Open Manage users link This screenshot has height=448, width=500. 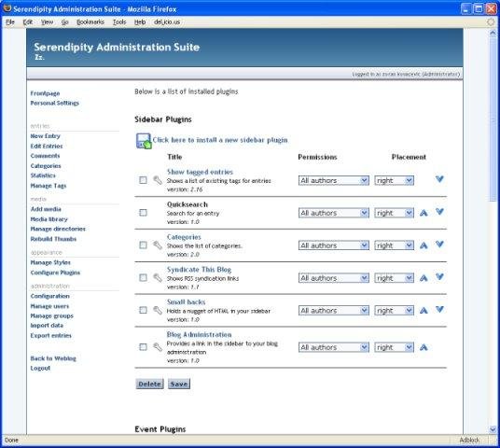tap(49, 306)
